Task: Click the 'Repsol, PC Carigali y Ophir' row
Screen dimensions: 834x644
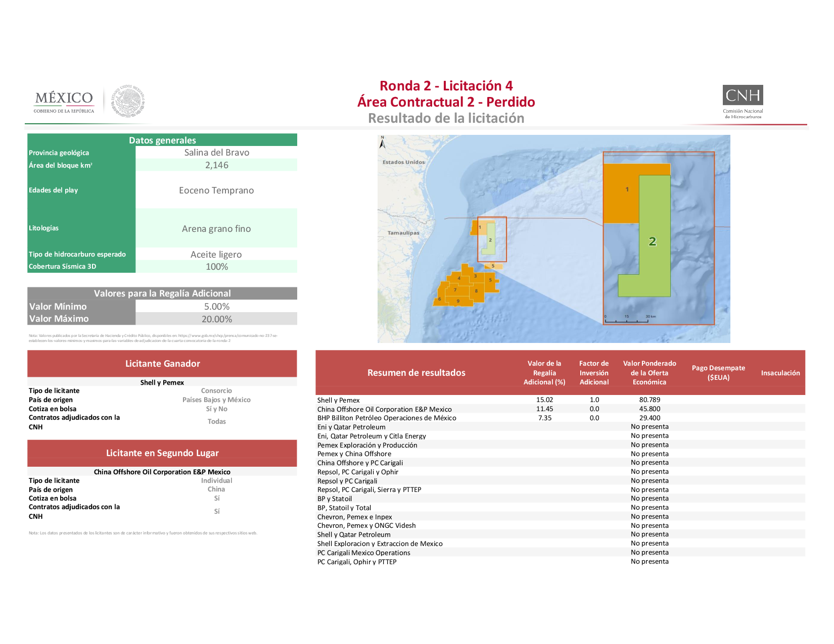Action: tap(560, 472)
